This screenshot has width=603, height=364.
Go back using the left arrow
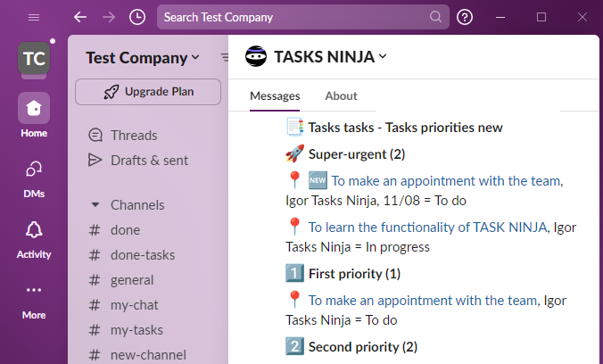click(80, 17)
